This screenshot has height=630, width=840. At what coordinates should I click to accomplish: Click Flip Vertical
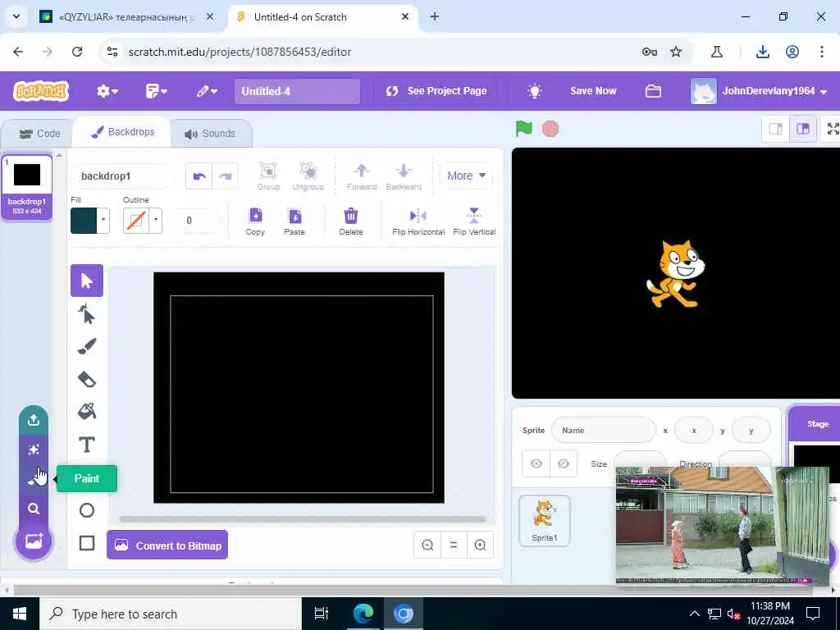click(x=474, y=221)
